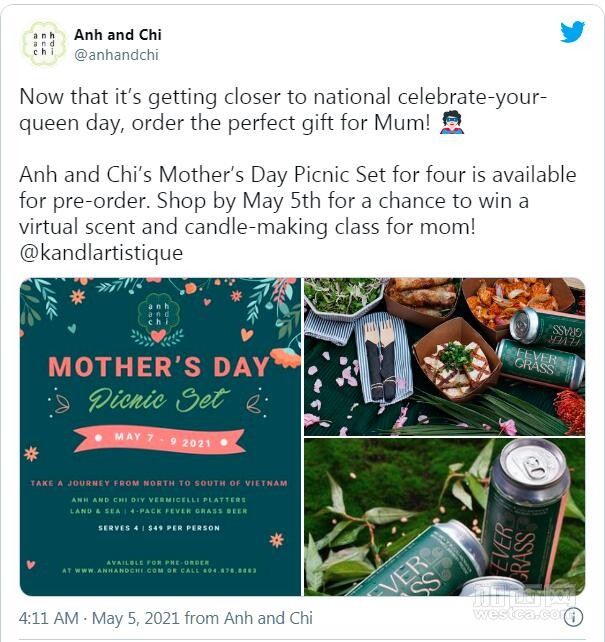605x642 pixels.
Task: Click the May 7 - 9 2021 ribbon banner
Action: click(x=160, y=440)
